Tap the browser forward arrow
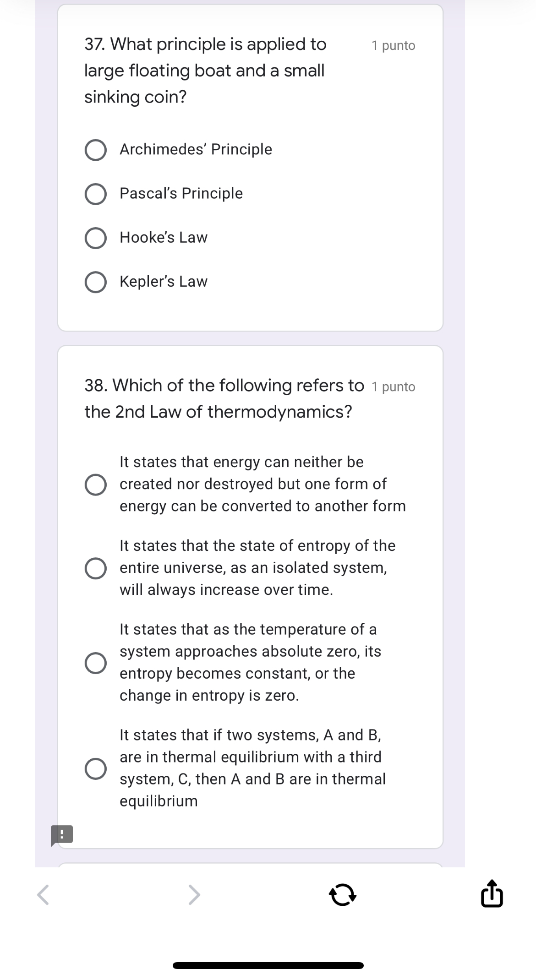 pos(194,895)
